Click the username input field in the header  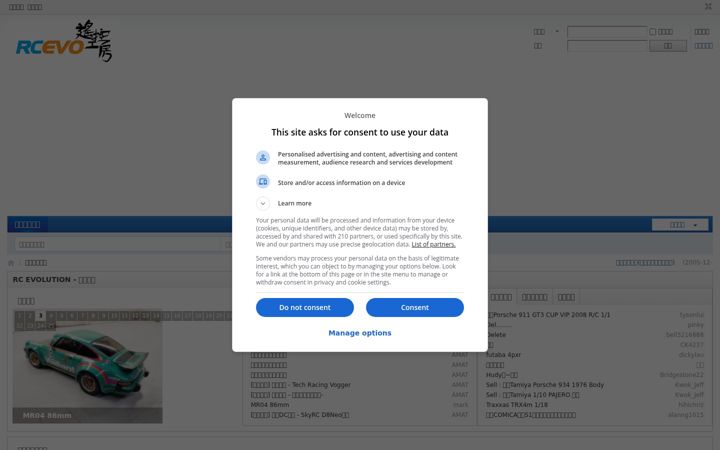[x=607, y=32]
